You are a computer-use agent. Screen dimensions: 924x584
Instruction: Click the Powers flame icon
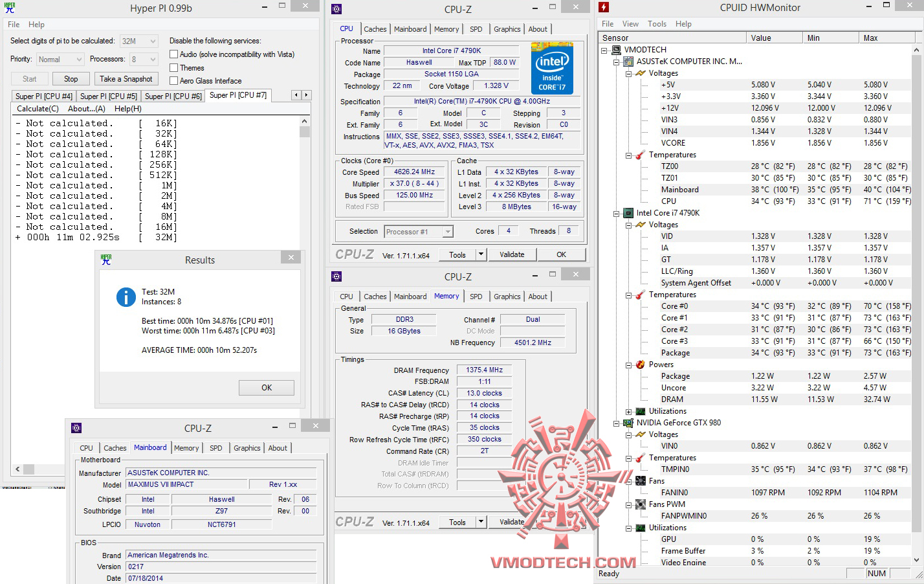click(641, 365)
